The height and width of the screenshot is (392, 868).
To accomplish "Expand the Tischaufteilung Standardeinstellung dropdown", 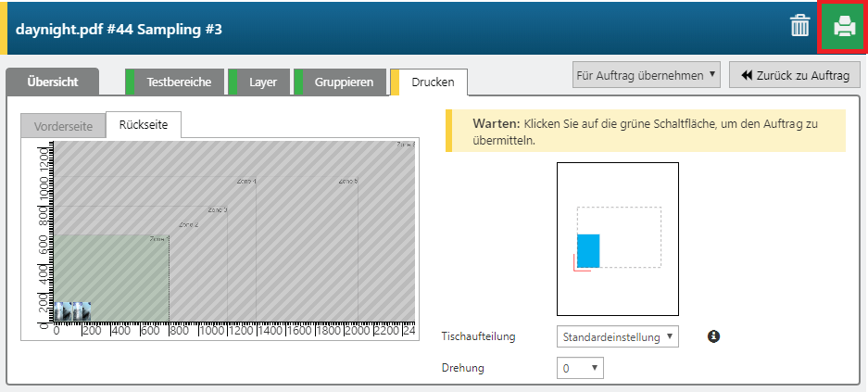I will point(617,336).
